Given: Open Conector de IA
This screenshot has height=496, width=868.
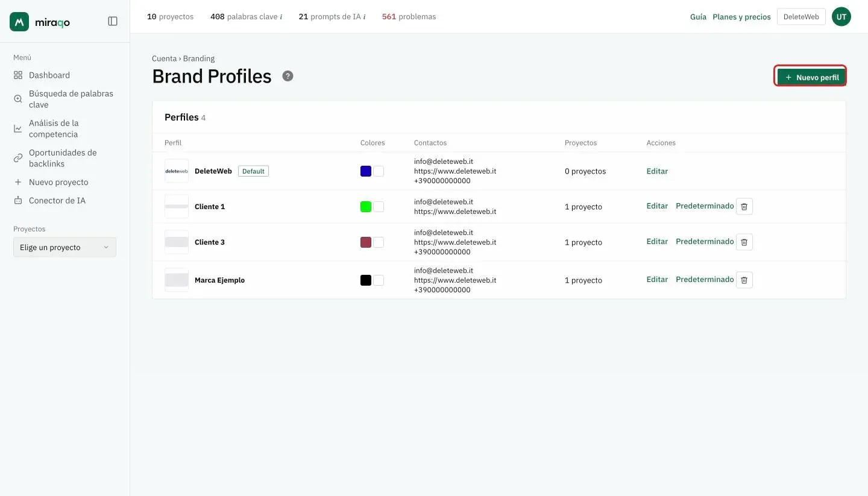Looking at the screenshot, I should [49, 200].
